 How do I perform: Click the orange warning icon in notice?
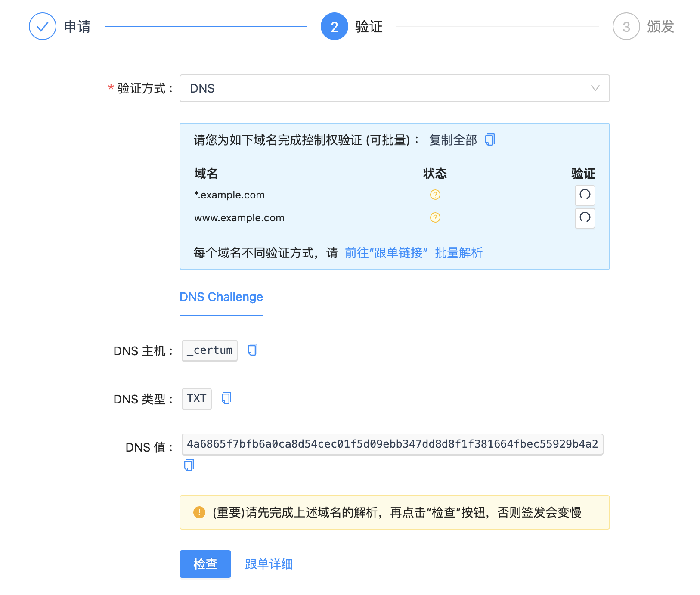(x=199, y=512)
